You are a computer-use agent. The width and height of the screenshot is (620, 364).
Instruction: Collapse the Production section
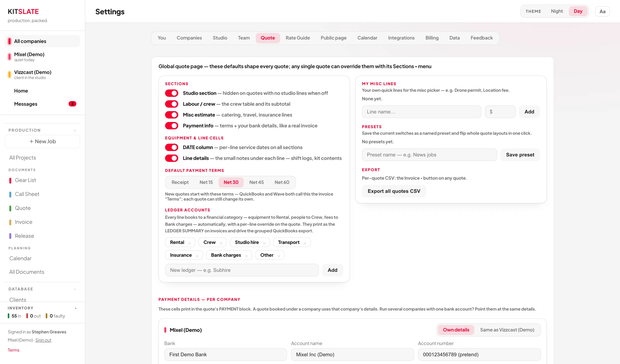pos(75,131)
